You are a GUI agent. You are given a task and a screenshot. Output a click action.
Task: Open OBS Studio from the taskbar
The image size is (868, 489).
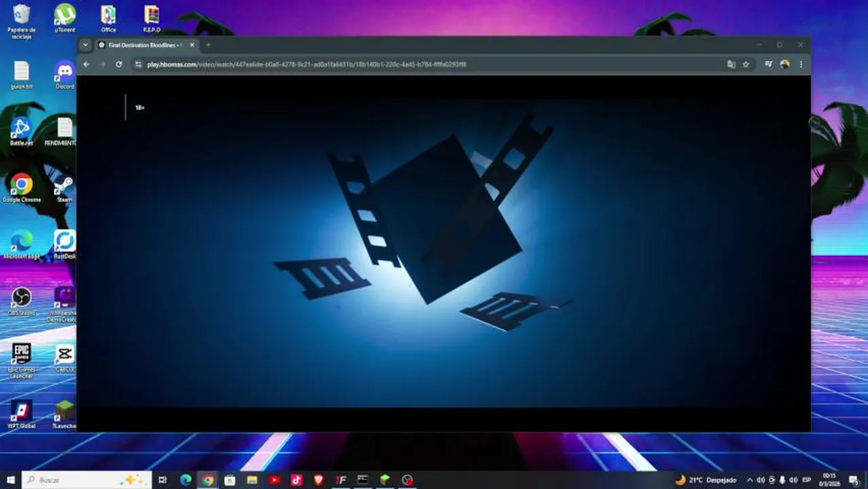[x=407, y=479]
